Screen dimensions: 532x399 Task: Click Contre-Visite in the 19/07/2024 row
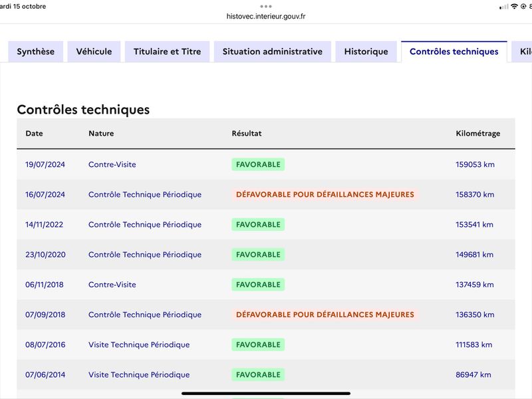(x=112, y=164)
